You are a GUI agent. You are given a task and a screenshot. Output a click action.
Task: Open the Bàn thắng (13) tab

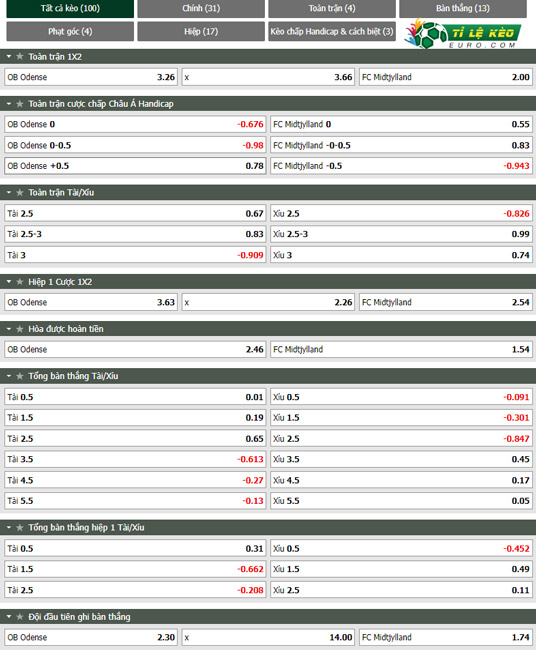[x=463, y=8]
